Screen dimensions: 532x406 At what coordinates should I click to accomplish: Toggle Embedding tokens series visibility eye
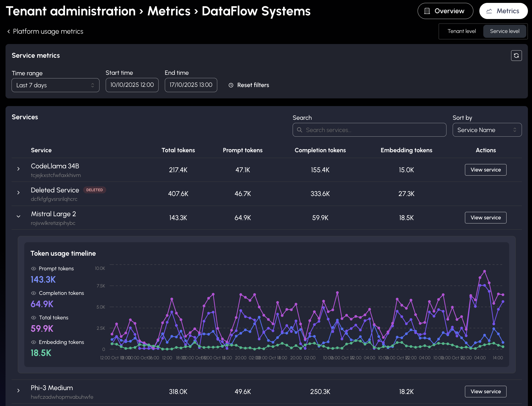pos(34,342)
